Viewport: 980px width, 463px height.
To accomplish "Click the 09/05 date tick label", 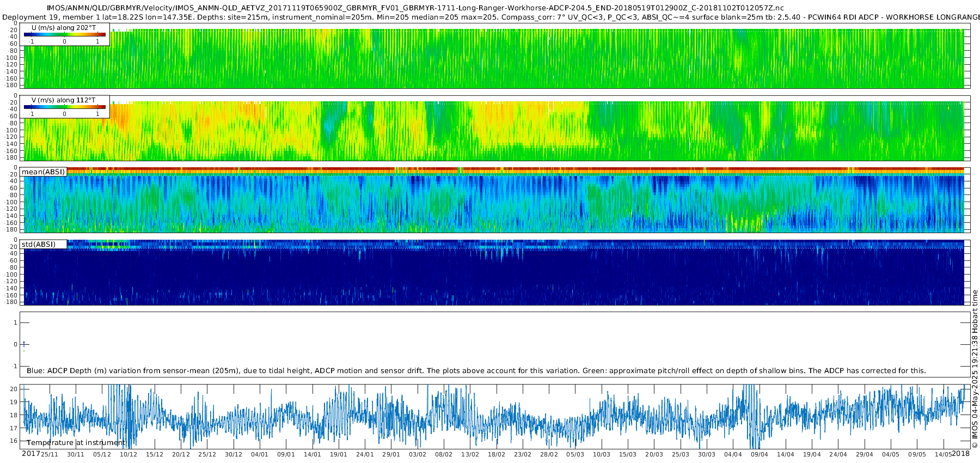I will coord(917,454).
